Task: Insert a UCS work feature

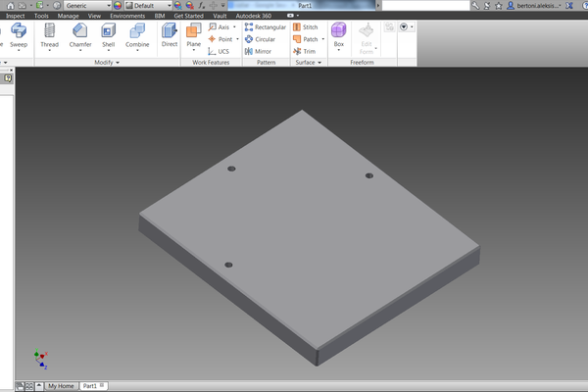Action: click(218, 51)
